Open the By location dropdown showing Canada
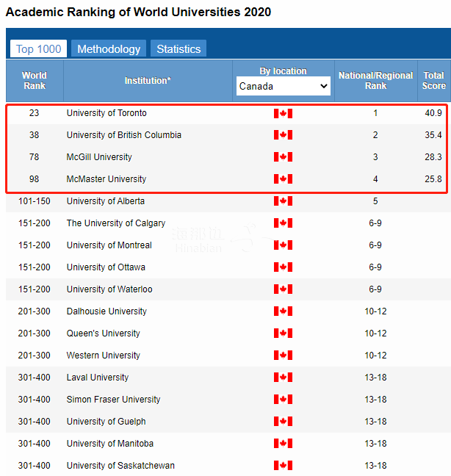Image resolution: width=451 pixels, height=476 pixels. (284, 86)
